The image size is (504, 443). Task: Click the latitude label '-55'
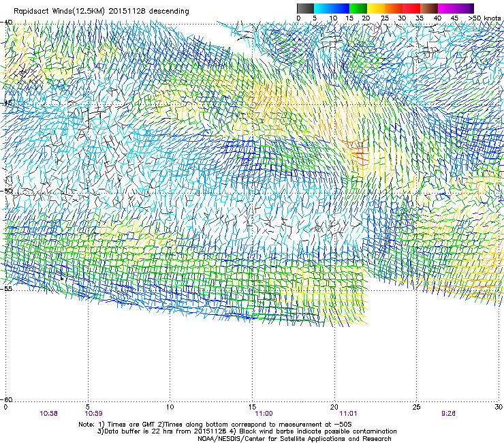[x=6, y=288]
